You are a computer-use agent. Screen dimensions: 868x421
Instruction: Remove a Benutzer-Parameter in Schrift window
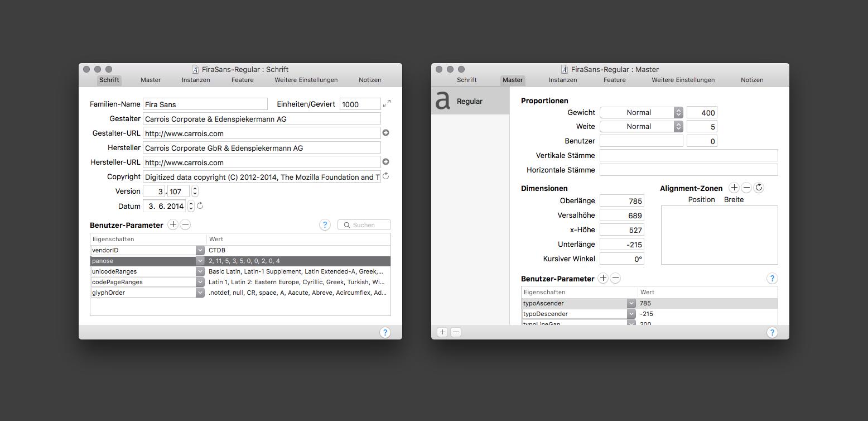pyautogui.click(x=185, y=225)
